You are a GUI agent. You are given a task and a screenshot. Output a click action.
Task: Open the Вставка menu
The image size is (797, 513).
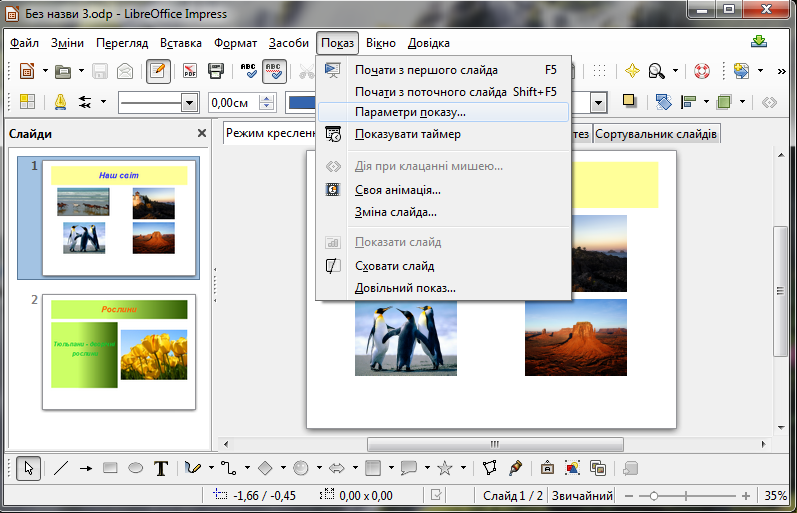(x=180, y=43)
